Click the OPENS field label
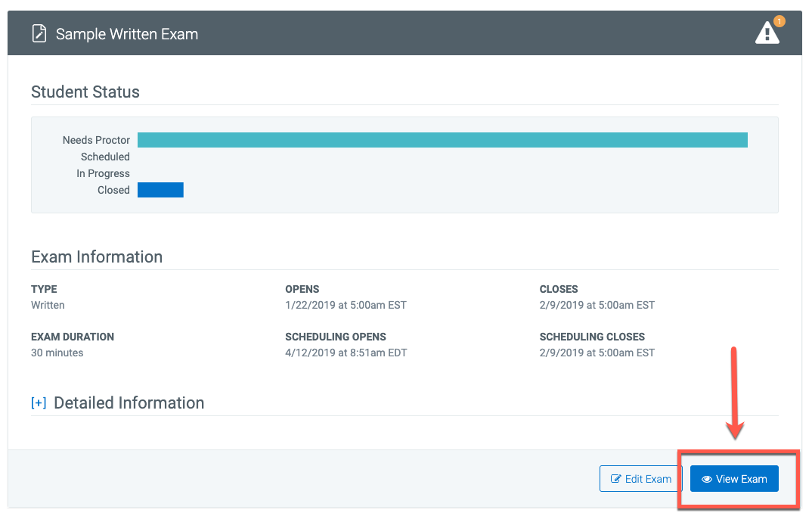Screen dimensions: 812x516 pos(302,289)
